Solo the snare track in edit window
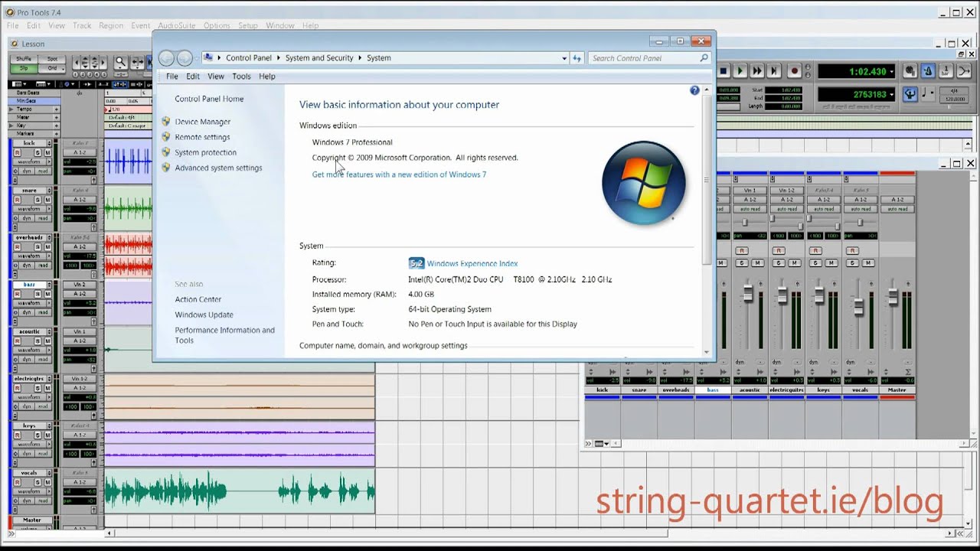 (37, 200)
